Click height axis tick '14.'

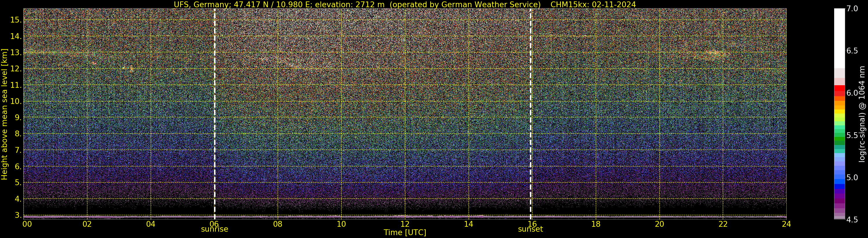pyautogui.click(x=16, y=36)
